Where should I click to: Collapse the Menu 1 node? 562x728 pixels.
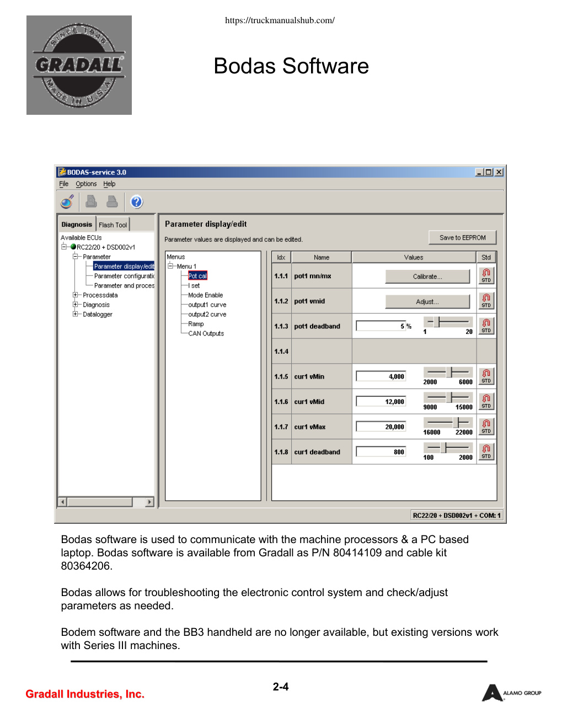[x=170, y=266]
